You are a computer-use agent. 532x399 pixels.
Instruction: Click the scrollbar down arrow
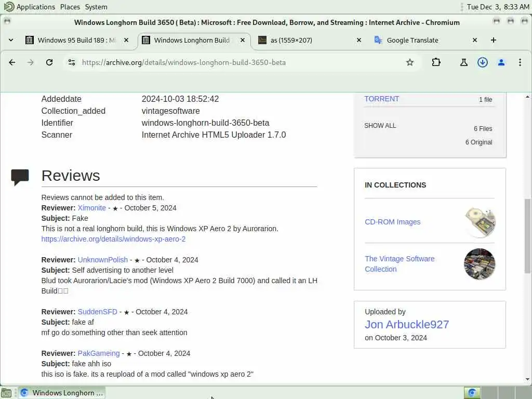pyautogui.click(x=527, y=380)
